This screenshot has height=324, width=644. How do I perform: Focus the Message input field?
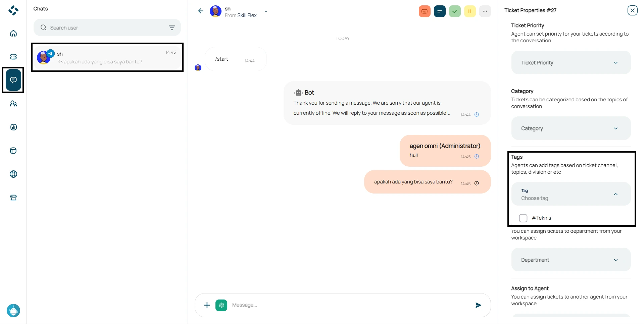349,305
